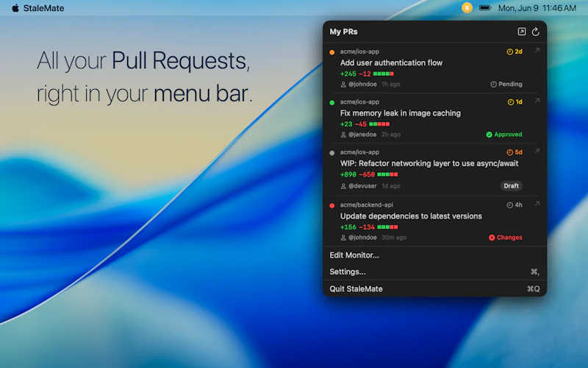Open the WIP Refactor networking PR external arrow
Screen dimensions: 588x368
tap(537, 151)
